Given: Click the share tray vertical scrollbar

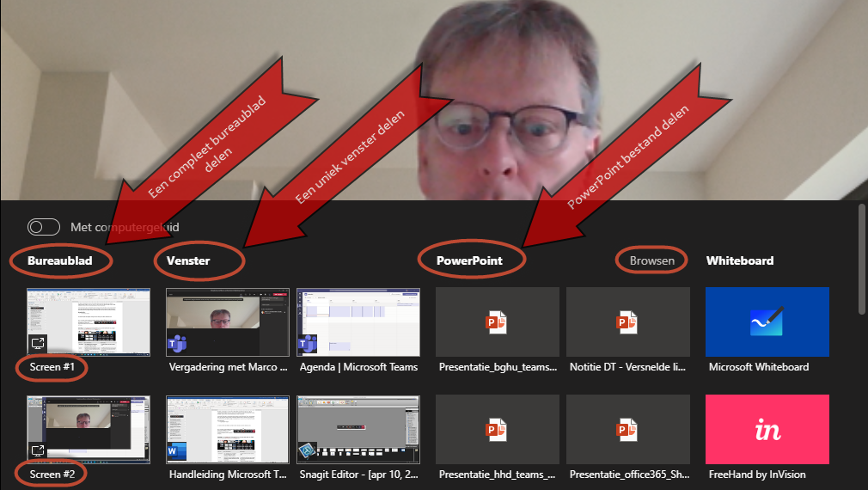Looking at the screenshot, I should 861,258.
